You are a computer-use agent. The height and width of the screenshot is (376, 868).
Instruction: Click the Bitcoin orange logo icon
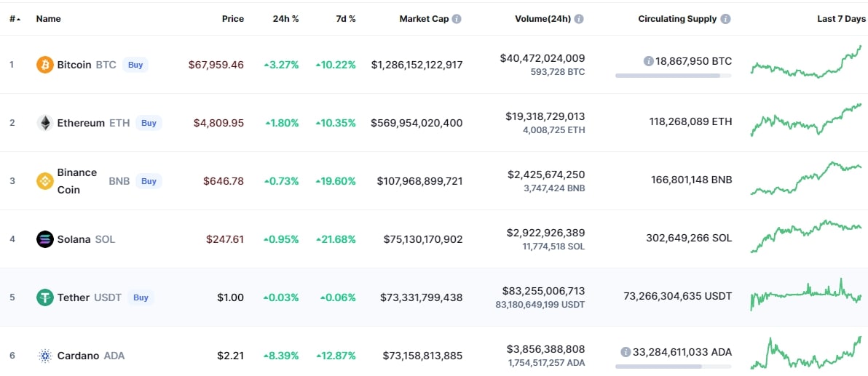coord(45,65)
